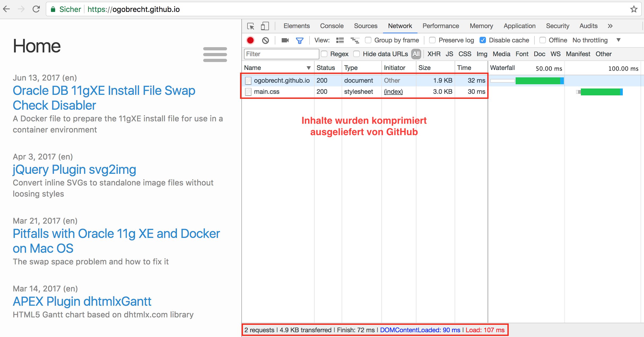644x337 pixels.
Task: Show the overview with waterfall view icon
Action: 355,40
